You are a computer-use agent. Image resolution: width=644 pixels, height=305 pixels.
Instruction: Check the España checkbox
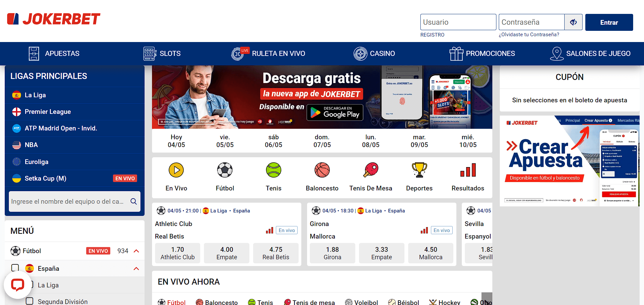(15, 268)
